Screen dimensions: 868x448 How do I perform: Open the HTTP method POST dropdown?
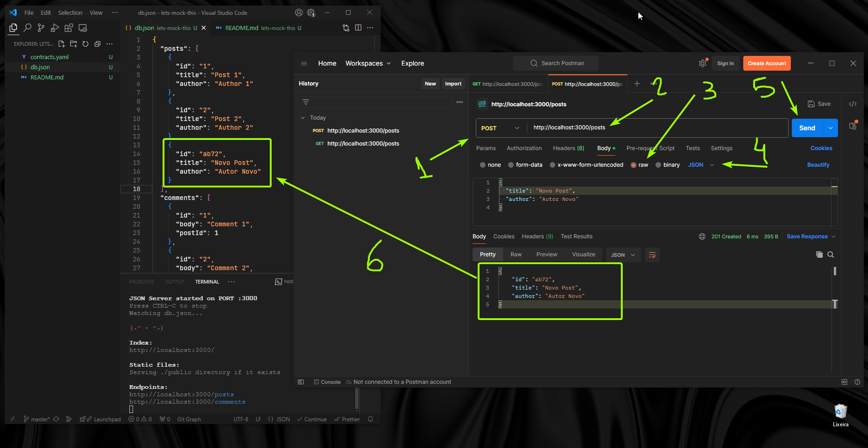point(501,128)
